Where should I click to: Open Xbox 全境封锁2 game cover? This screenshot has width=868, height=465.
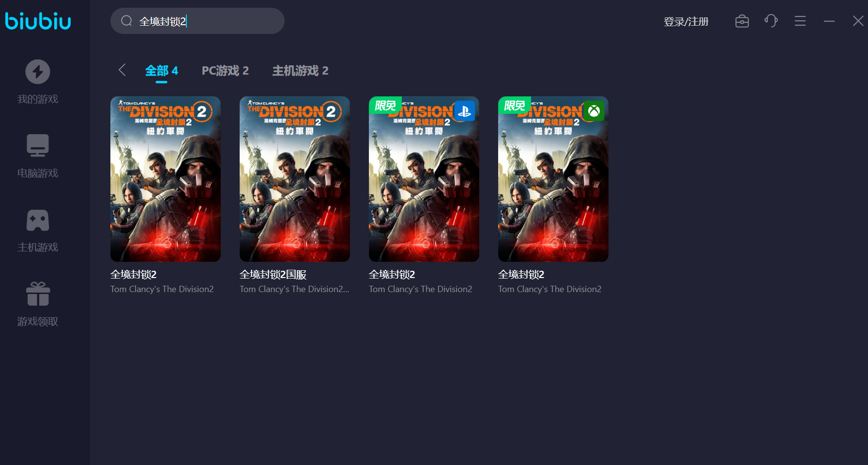tap(553, 179)
